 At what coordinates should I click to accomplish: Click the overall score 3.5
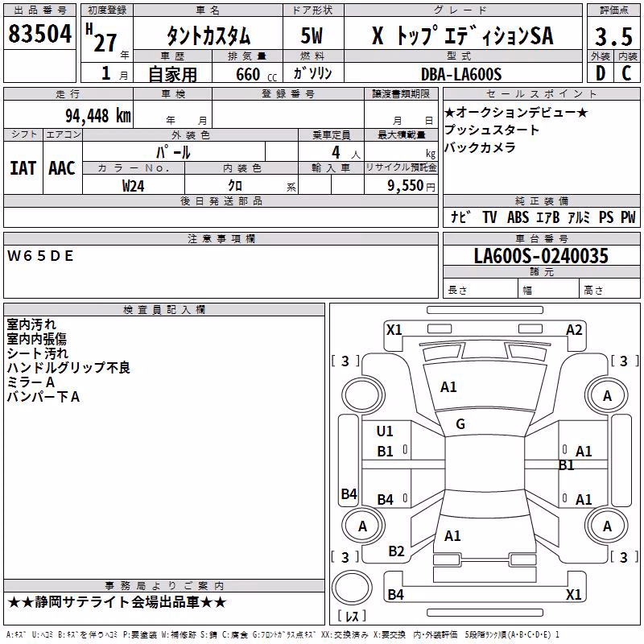[613, 37]
